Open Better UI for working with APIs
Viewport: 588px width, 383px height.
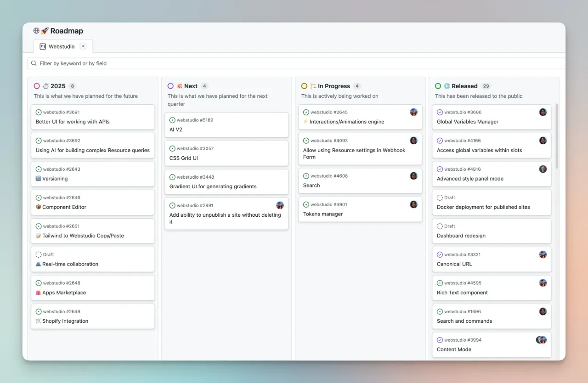[x=73, y=122]
